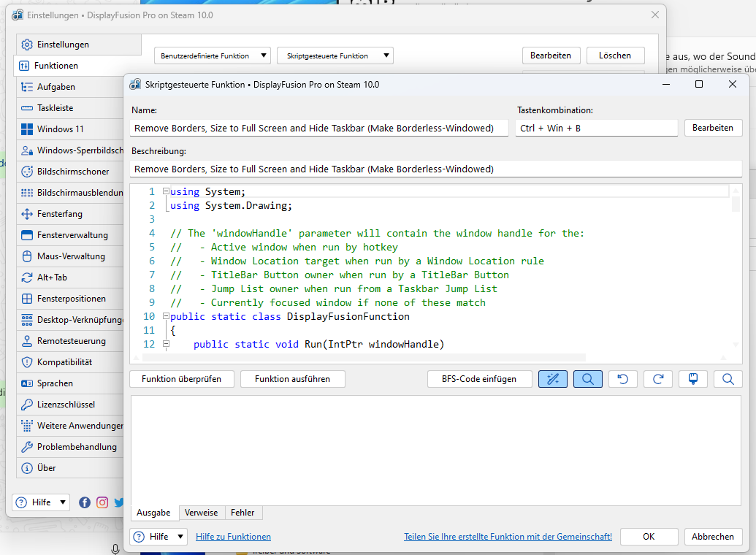
Task: Click BFS-Code einfügen
Action: pyautogui.click(x=479, y=379)
